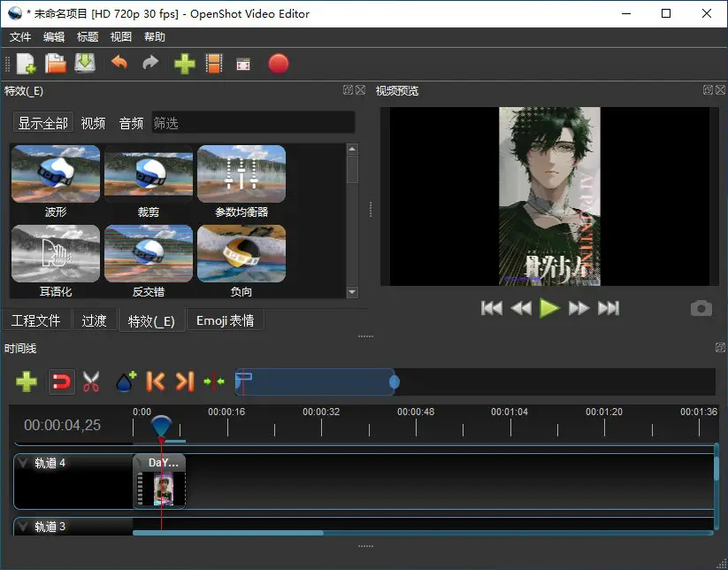
Task: Take a snapshot with the camera icon
Action: 701,308
